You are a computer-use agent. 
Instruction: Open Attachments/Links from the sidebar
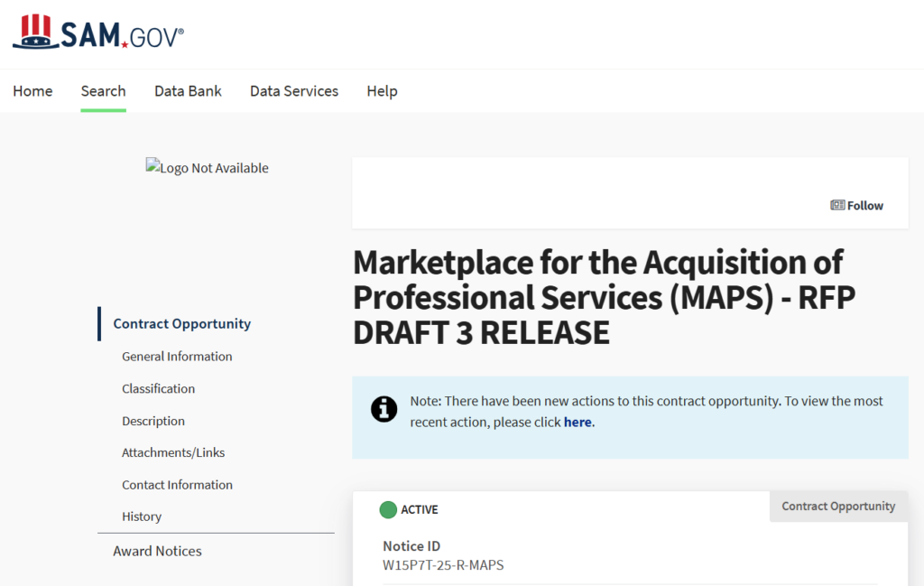(172, 452)
